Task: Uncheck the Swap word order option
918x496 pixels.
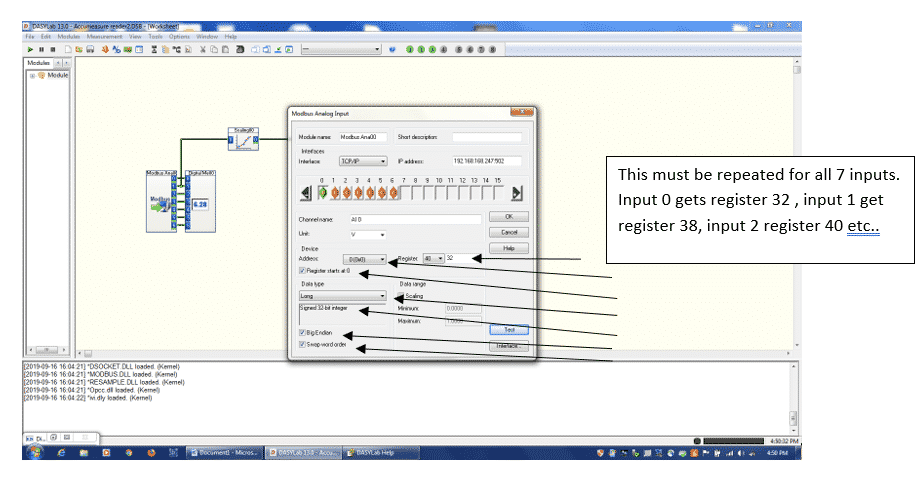Action: (303, 345)
